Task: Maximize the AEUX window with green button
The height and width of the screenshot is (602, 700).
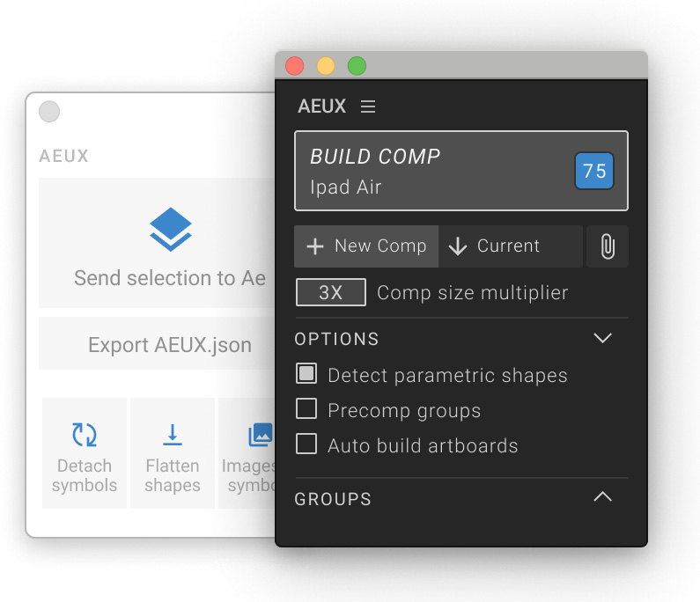Action: tap(357, 66)
